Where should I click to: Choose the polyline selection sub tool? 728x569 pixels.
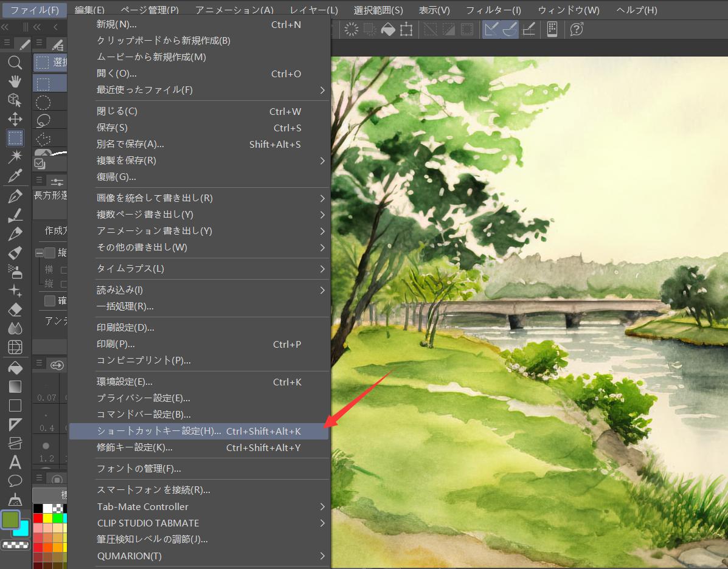point(43,139)
